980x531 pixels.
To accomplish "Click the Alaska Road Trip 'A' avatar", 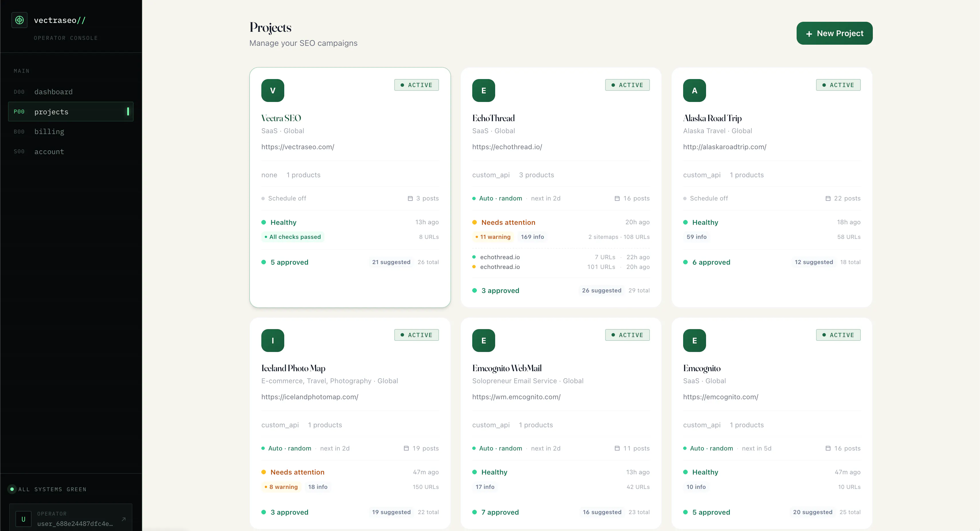I will tap(694, 91).
